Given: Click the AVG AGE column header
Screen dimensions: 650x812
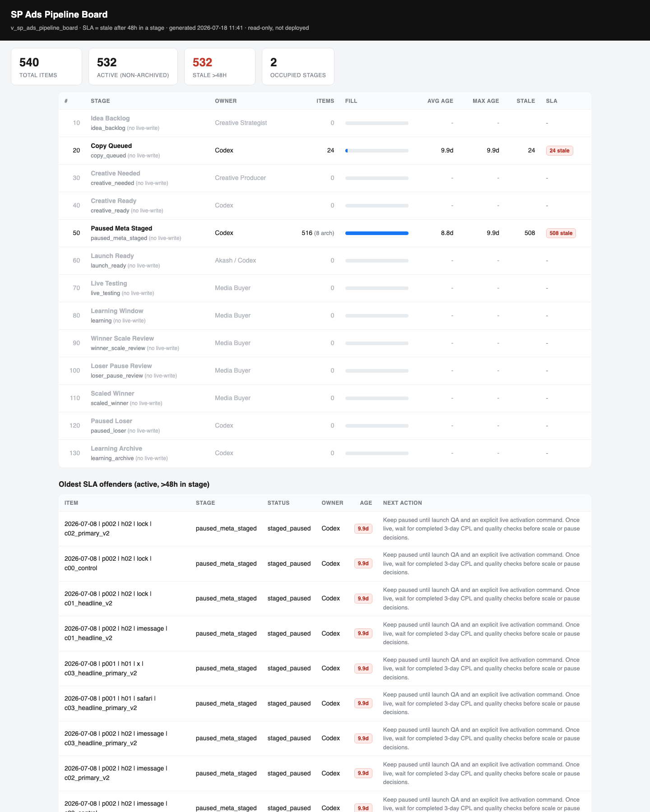Looking at the screenshot, I should [440, 101].
